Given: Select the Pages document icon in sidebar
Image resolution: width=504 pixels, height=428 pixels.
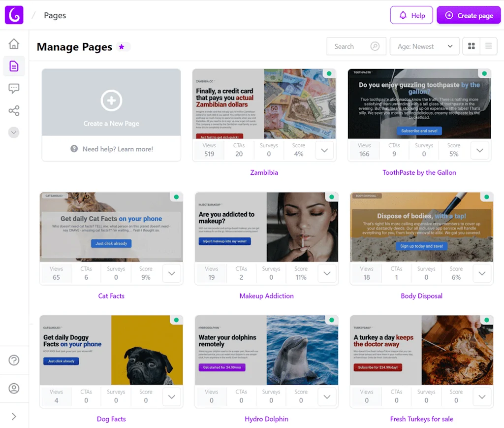Looking at the screenshot, I should (14, 66).
